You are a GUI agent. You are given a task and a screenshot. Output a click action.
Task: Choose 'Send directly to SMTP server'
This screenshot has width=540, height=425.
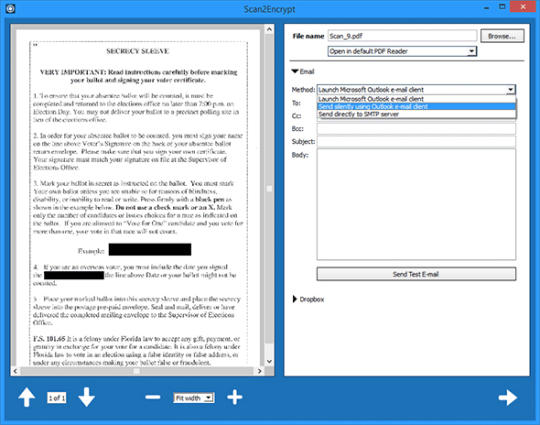(x=416, y=114)
